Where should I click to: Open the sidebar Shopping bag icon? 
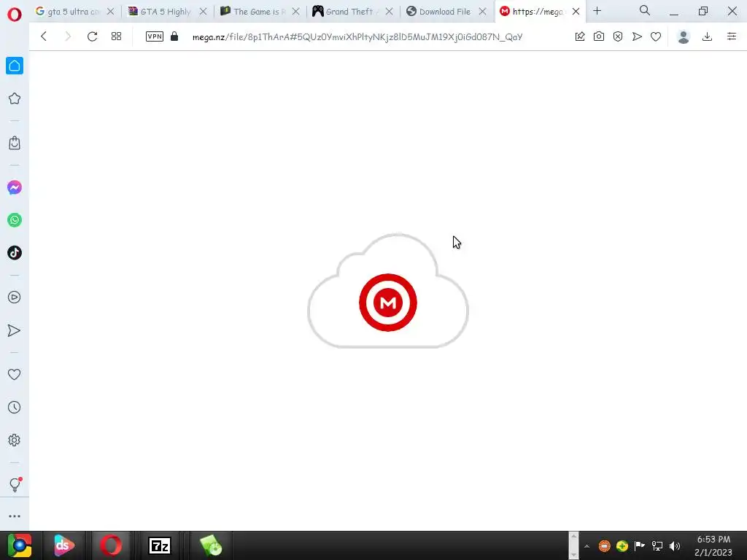pyautogui.click(x=15, y=143)
